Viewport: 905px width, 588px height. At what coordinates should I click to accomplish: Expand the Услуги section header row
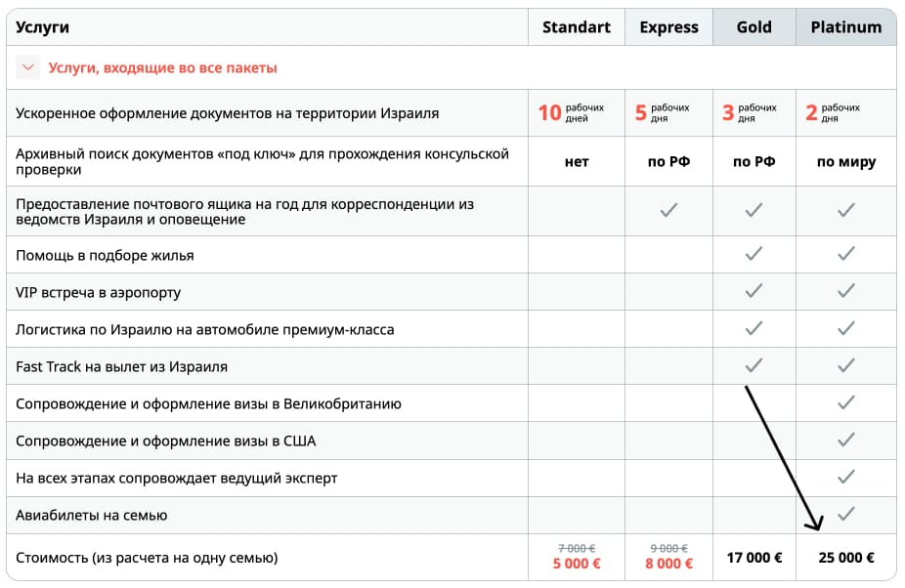tap(137, 69)
